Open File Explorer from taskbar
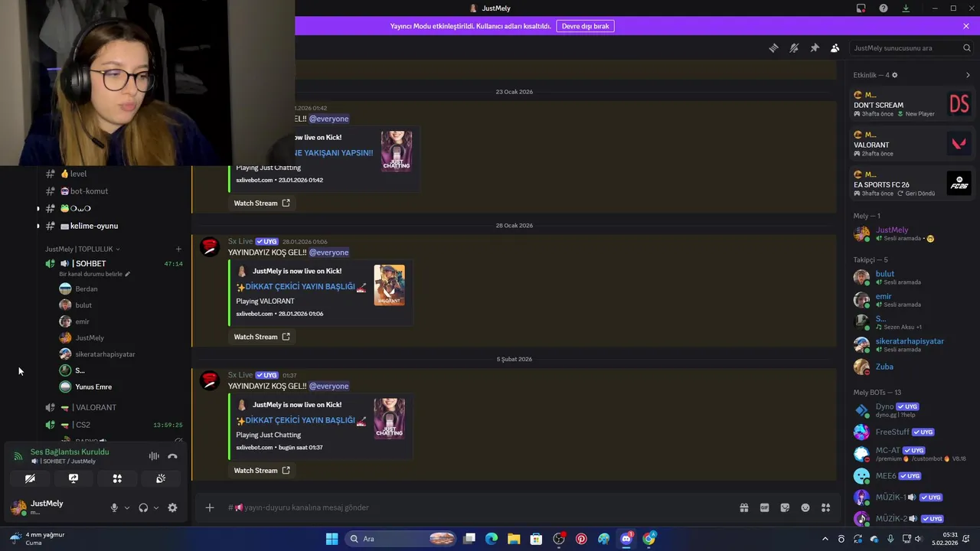Viewport: 980px width, 551px height. [x=514, y=539]
